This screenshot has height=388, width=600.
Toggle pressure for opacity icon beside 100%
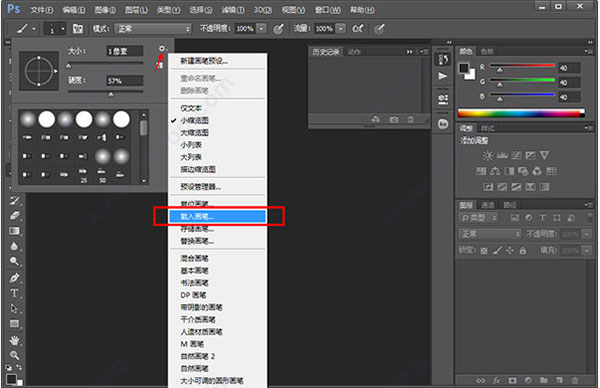click(x=279, y=29)
